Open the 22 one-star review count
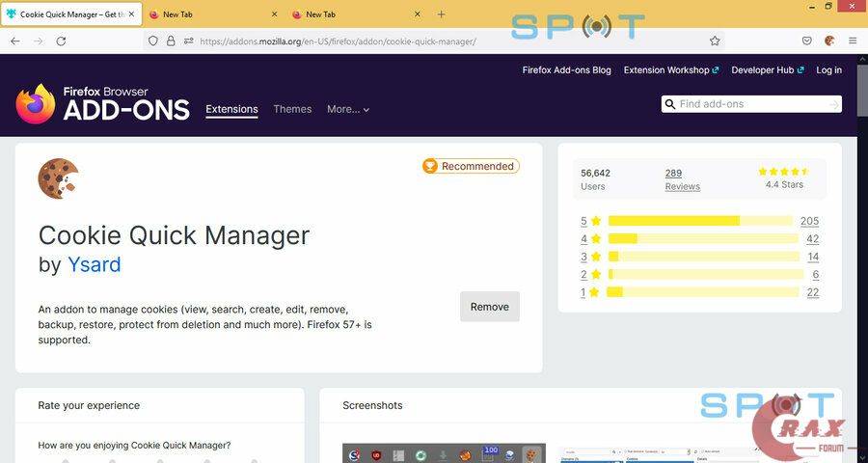 [x=813, y=292]
